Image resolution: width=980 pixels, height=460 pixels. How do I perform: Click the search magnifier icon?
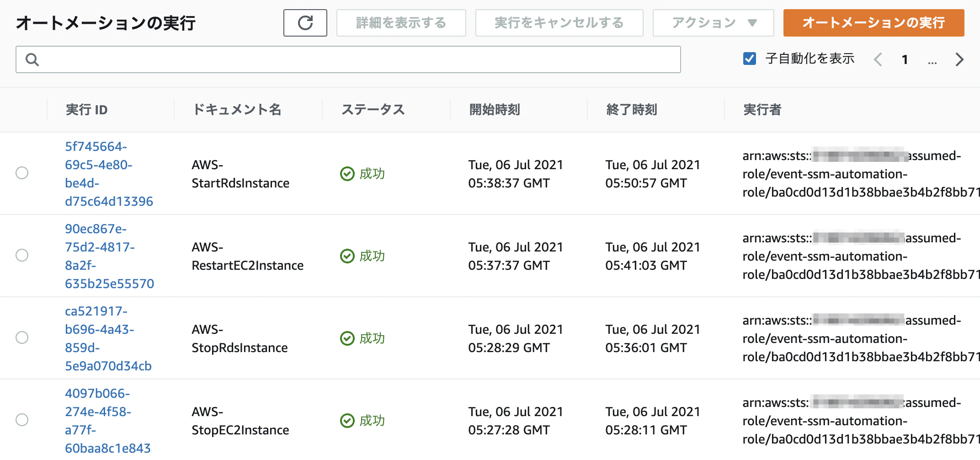click(32, 59)
